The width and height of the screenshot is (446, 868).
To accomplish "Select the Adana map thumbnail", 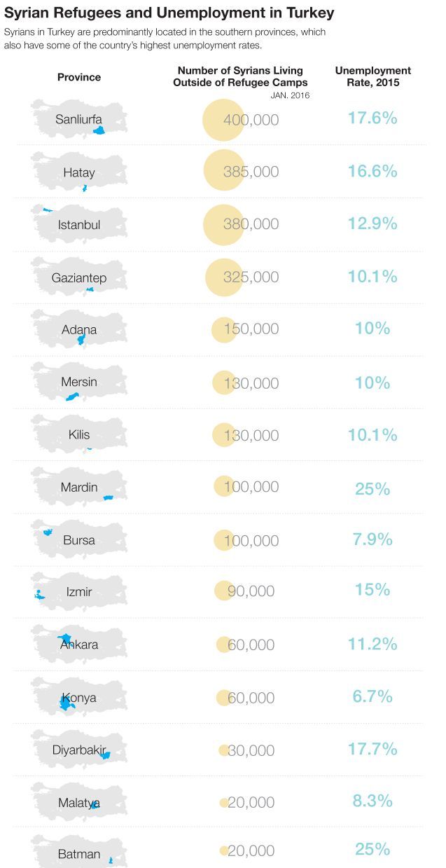I will click(x=79, y=329).
